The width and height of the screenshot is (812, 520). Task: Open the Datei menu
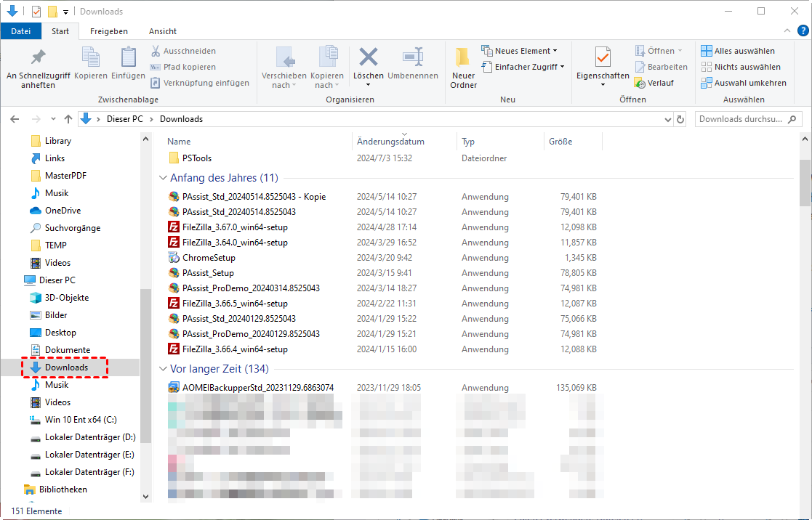20,31
